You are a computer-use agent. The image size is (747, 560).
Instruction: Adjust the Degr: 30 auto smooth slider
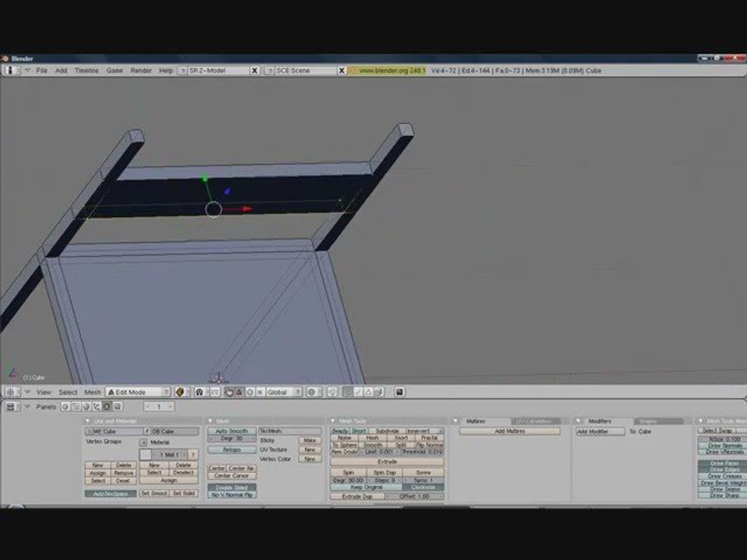click(x=232, y=439)
